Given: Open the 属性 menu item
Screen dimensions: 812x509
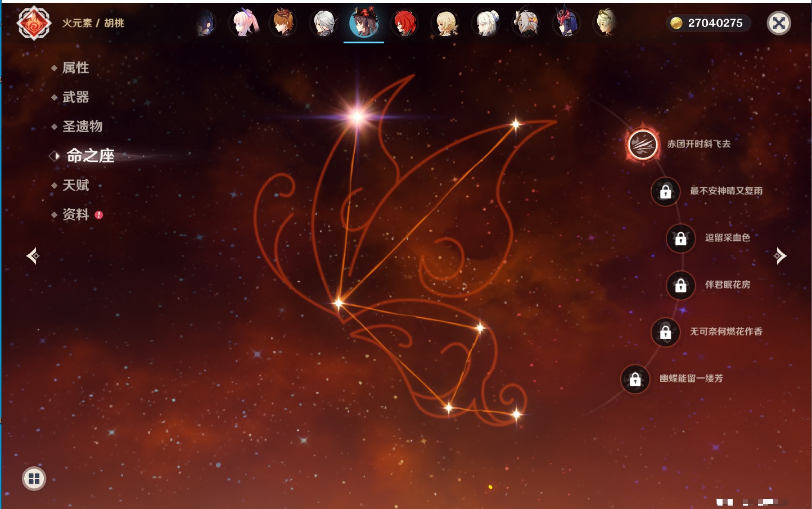Looking at the screenshot, I should click(x=76, y=68).
